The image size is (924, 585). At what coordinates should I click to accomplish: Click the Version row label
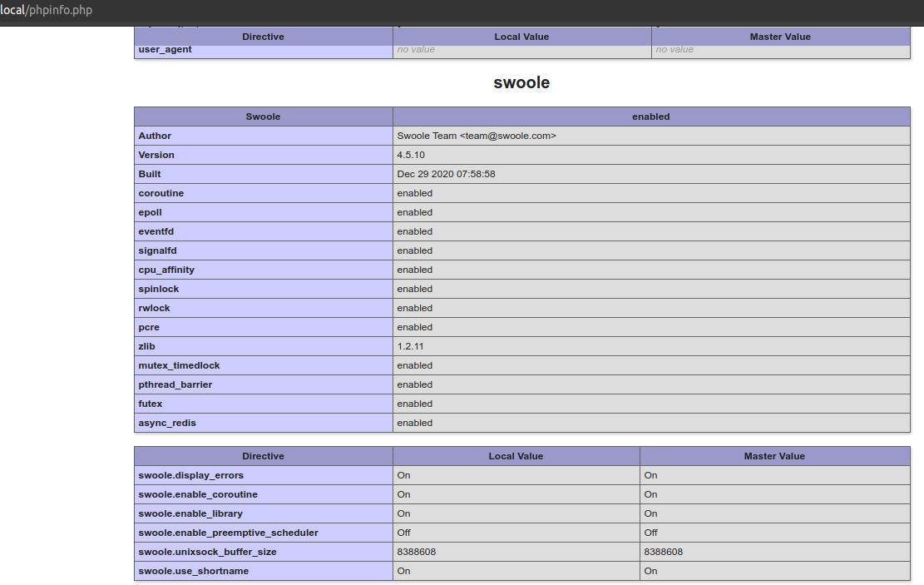pos(156,155)
